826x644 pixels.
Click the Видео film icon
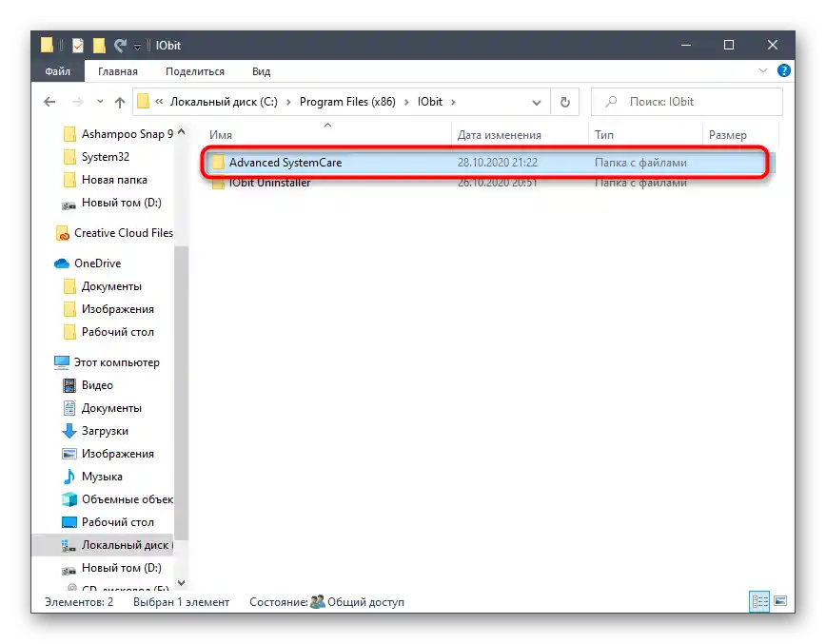[x=69, y=385]
